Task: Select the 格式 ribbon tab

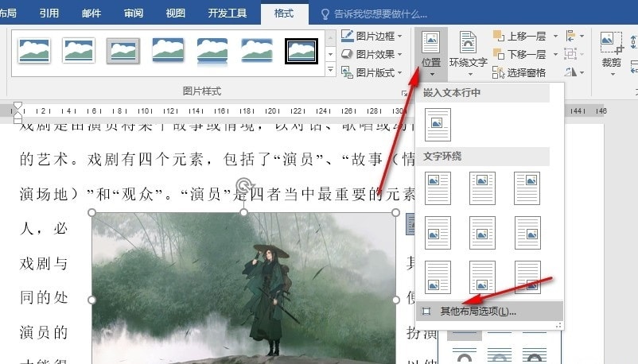Action: pyautogui.click(x=284, y=14)
